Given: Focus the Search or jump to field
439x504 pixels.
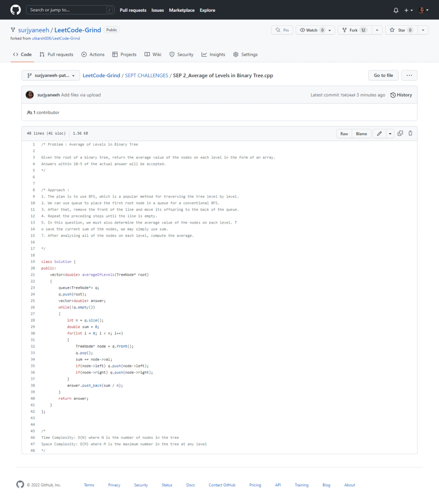Looking at the screenshot, I should pyautogui.click(x=70, y=10).
